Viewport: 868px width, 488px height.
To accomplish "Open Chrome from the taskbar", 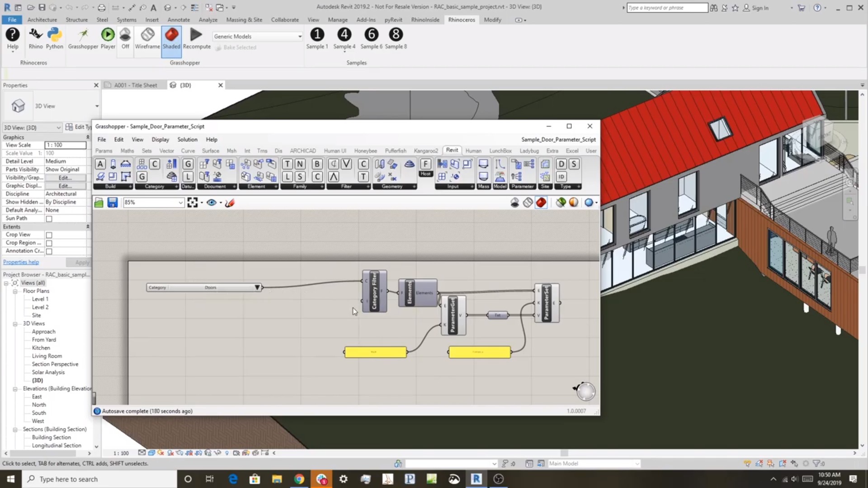I will (299, 479).
